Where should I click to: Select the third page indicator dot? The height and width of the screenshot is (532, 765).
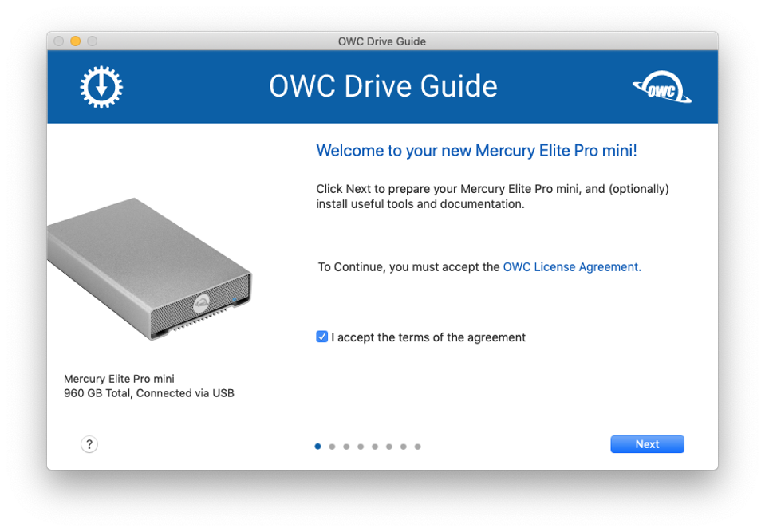(x=346, y=447)
